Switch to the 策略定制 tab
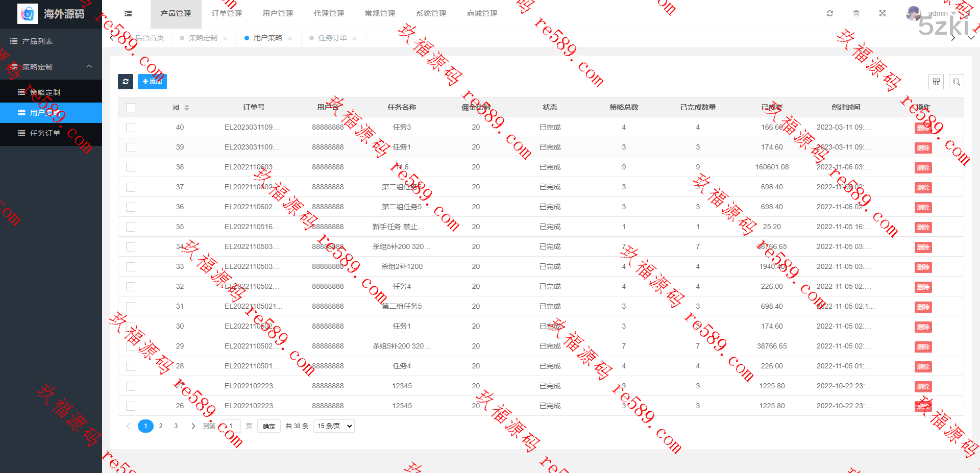 coord(203,38)
